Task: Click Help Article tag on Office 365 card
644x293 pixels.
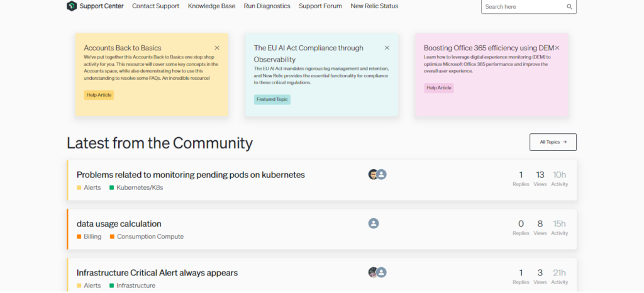Action: [x=439, y=88]
